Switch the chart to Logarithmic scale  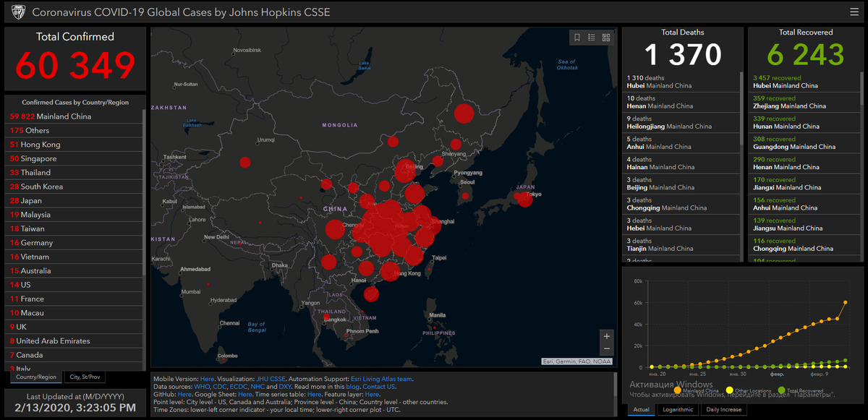coord(677,409)
